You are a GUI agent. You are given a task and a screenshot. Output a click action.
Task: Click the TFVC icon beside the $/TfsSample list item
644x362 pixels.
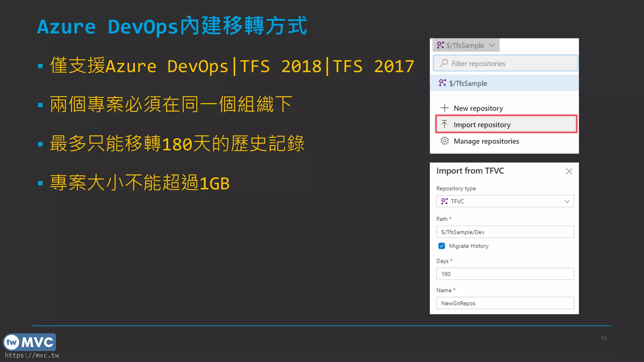coord(442,83)
